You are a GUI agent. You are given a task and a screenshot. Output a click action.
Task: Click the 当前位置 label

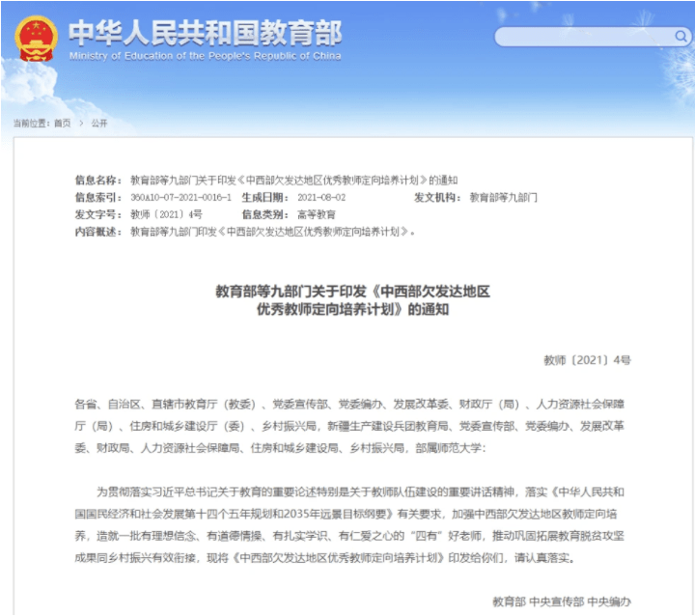pos(31,124)
